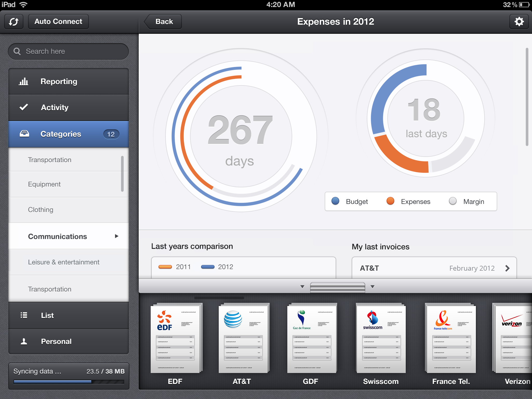The image size is (532, 399).
Task: Open the Swisscom invoice thumbnail
Action: 381,338
